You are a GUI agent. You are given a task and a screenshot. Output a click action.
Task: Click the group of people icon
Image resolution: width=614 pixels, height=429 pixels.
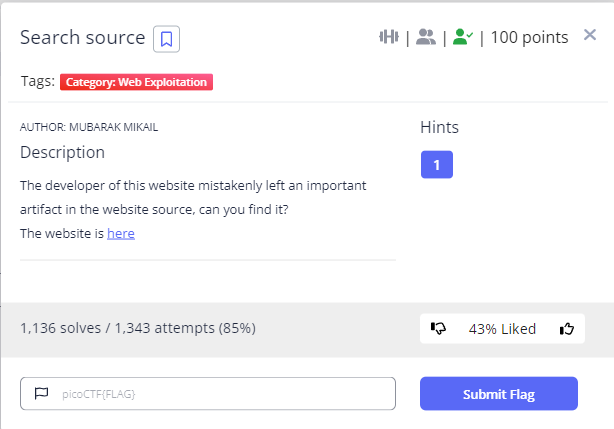(x=426, y=37)
